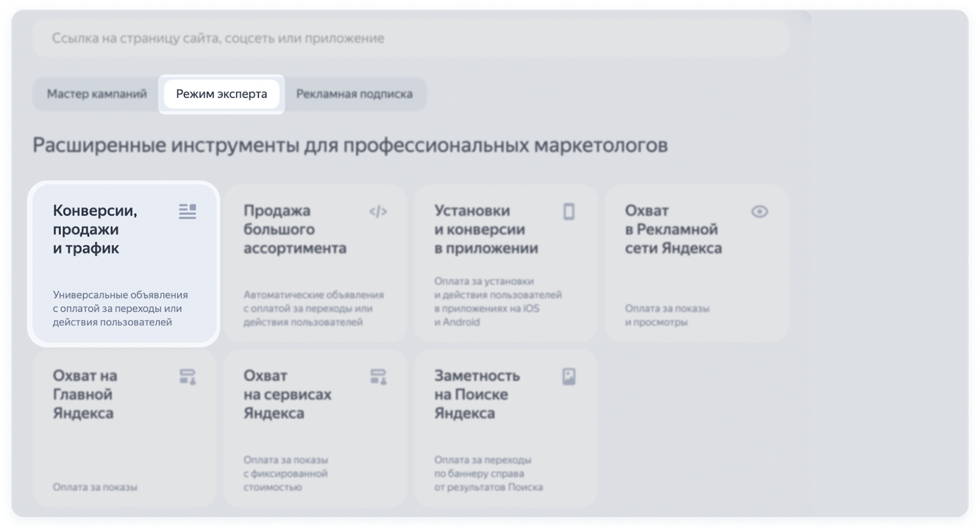Click the link input field at top
This screenshot has width=980, height=531.
pos(410,38)
